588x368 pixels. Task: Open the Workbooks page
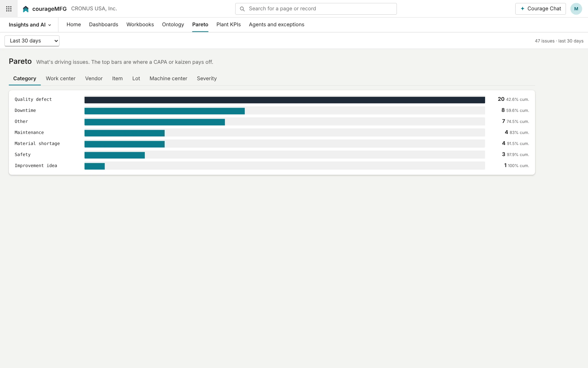pyautogui.click(x=140, y=25)
